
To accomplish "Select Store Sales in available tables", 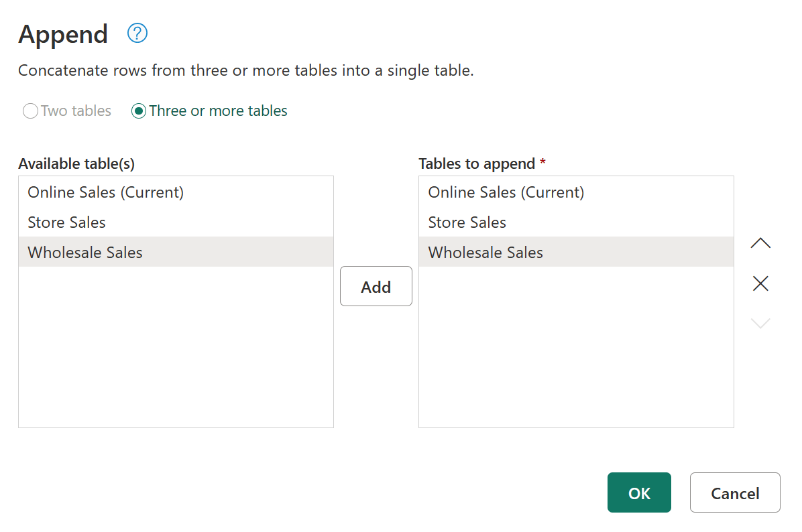I will (66, 222).
